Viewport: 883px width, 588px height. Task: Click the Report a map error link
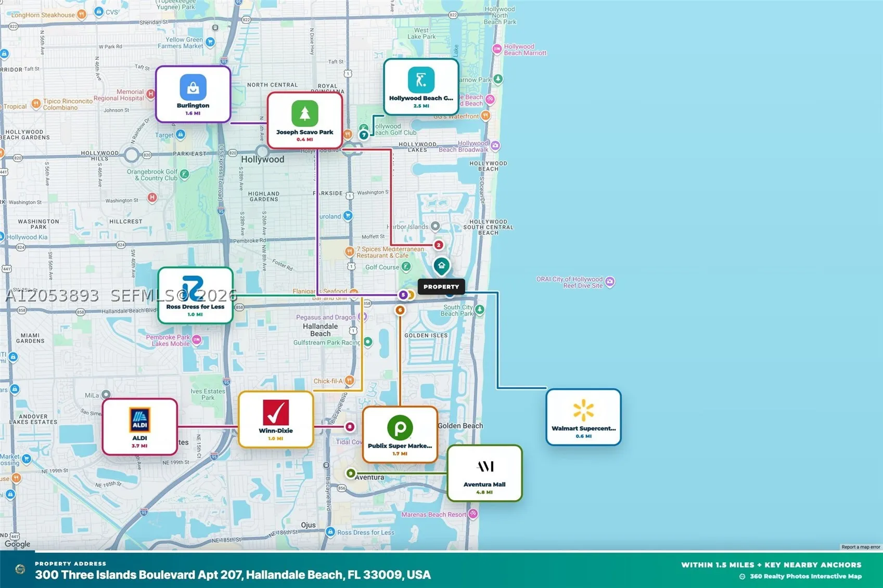(861, 547)
